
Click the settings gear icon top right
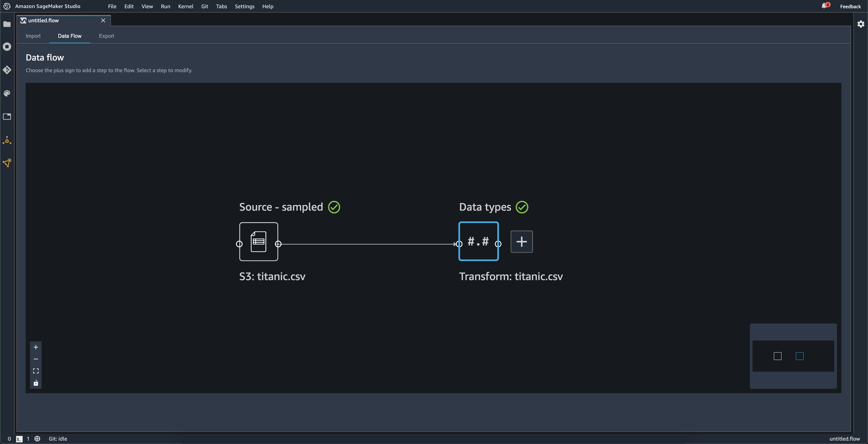pyautogui.click(x=860, y=24)
